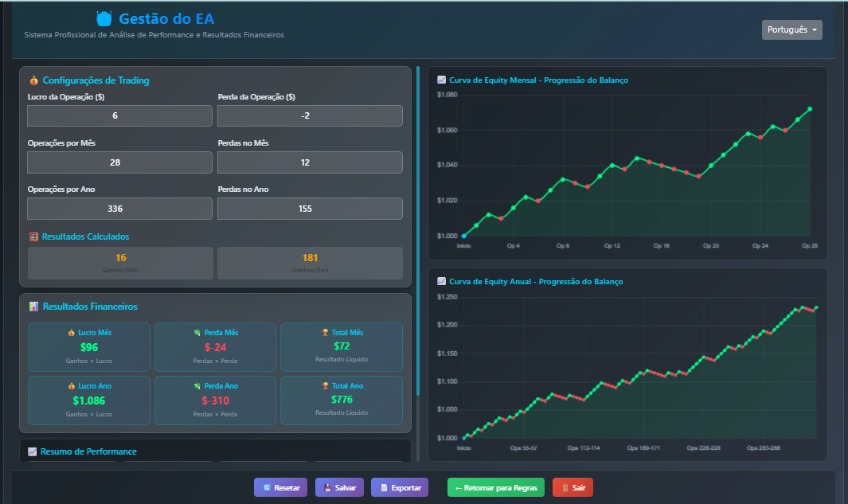Edit the Perda da Operação ($) field
The height and width of the screenshot is (504, 848).
(x=310, y=115)
